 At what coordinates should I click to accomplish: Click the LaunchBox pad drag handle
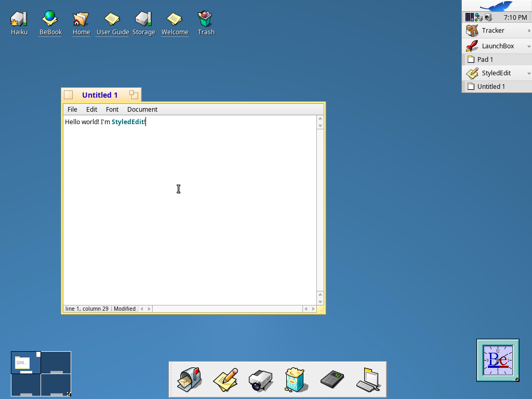(x=171, y=379)
